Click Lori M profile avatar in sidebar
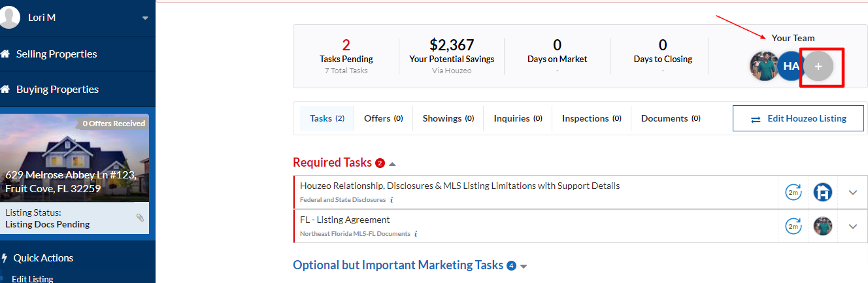 [10, 18]
